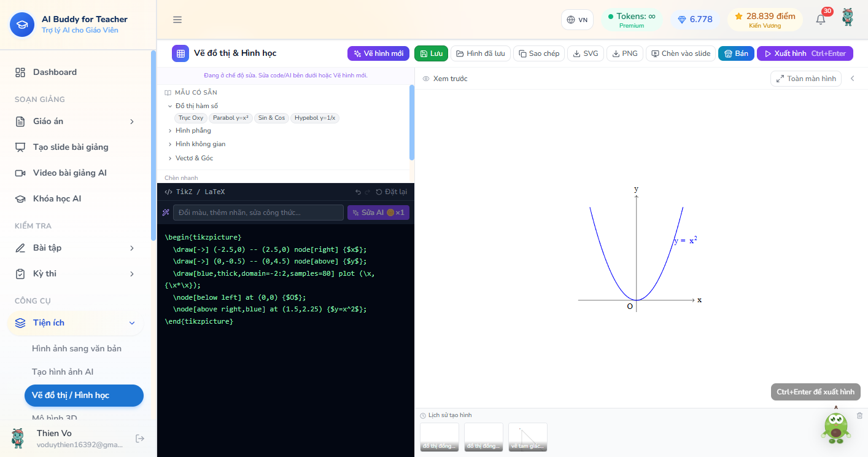Switch language with VN globe button
This screenshot has height=457, width=868.
tap(577, 20)
